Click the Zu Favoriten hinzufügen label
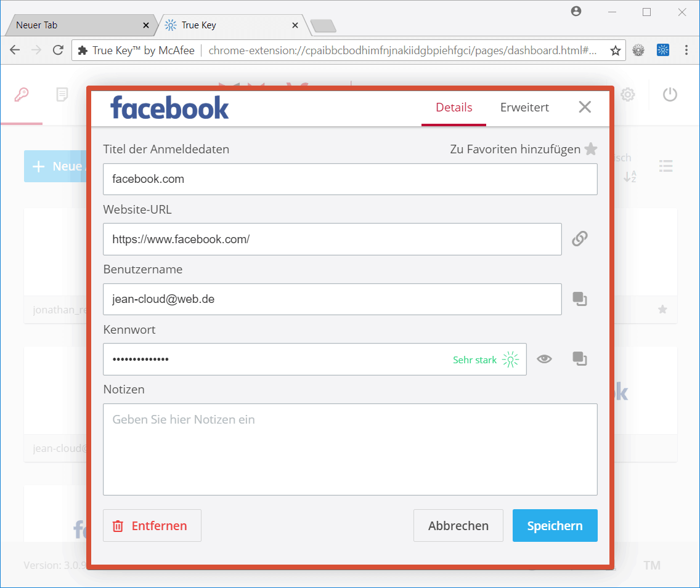 515,149
